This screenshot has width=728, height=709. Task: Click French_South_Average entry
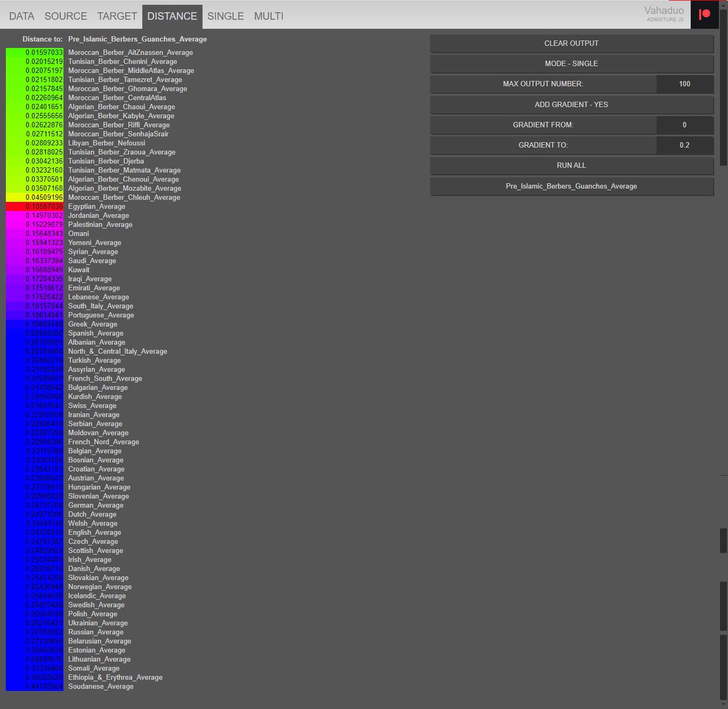click(x=105, y=378)
